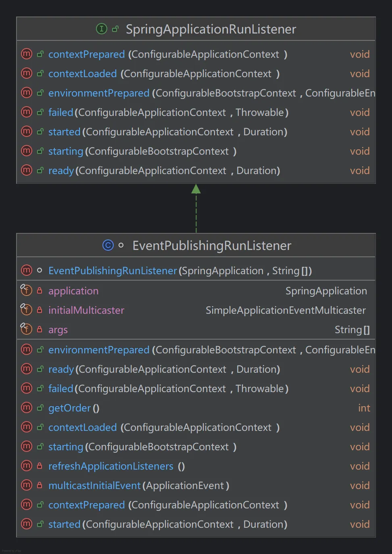
Task: Click the method icon of getOrder()
Action: [27, 408]
